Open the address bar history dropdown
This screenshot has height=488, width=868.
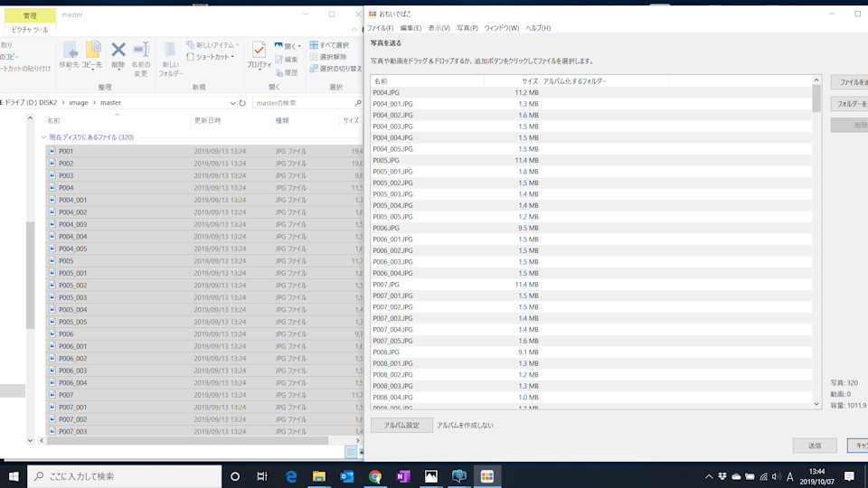click(x=232, y=103)
